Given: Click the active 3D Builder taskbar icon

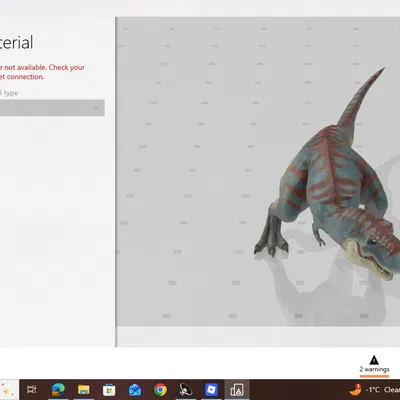Looking at the screenshot, I should click(x=237, y=389).
